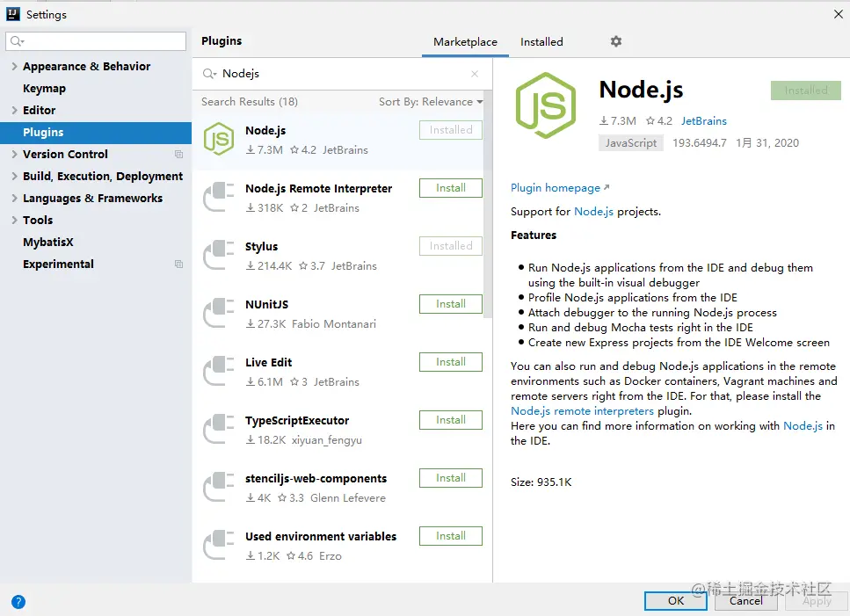Click the OK button
This screenshot has width=850, height=616.
tap(675, 601)
